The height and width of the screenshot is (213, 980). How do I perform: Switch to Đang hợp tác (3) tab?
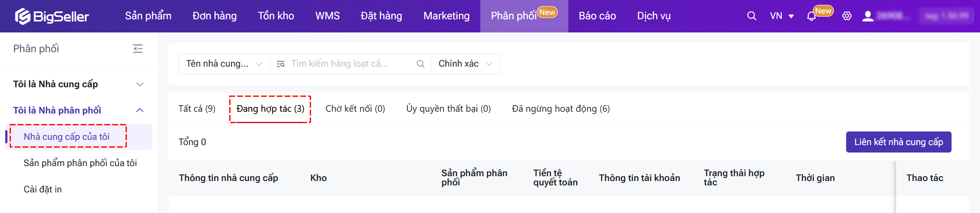270,109
